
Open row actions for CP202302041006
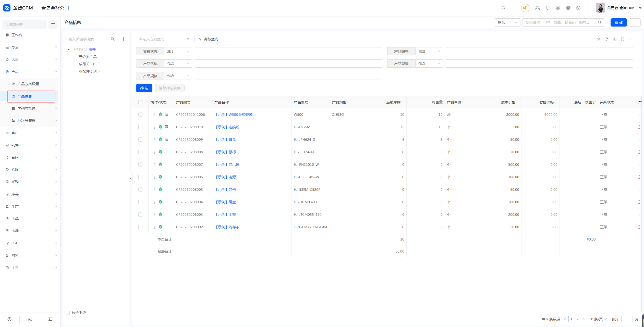[x=154, y=115]
